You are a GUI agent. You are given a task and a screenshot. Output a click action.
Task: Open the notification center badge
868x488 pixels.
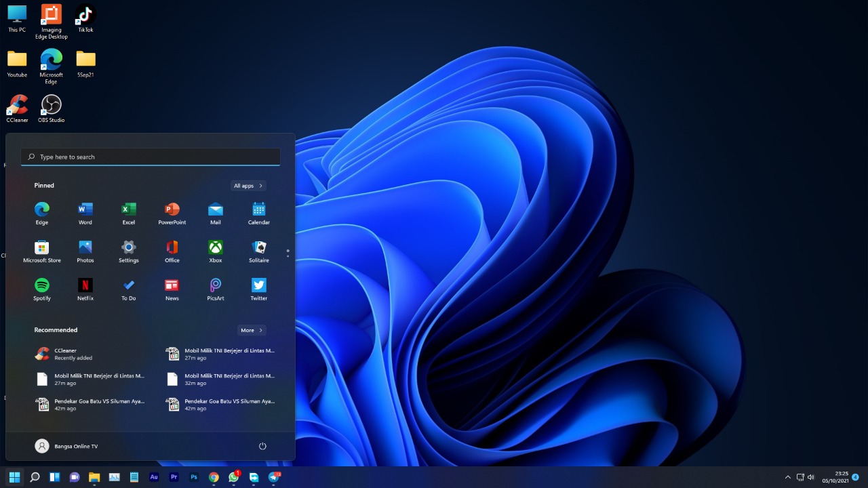[856, 477]
